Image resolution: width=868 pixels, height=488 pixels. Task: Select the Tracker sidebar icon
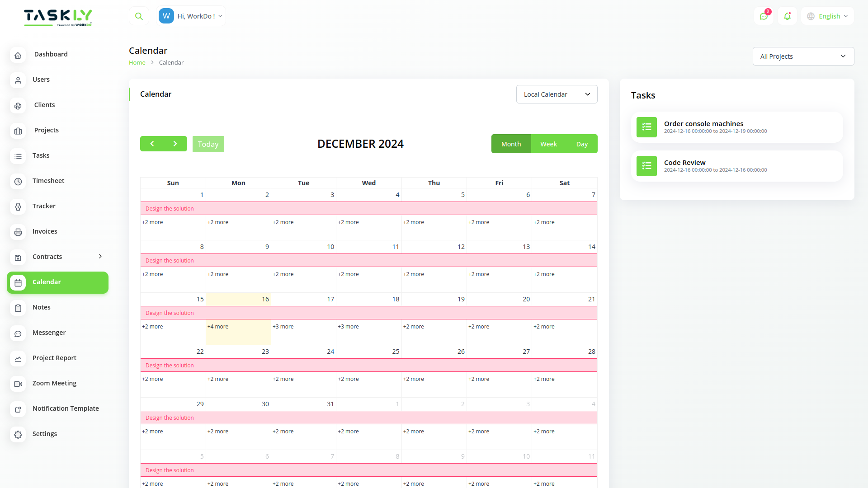pyautogui.click(x=18, y=207)
